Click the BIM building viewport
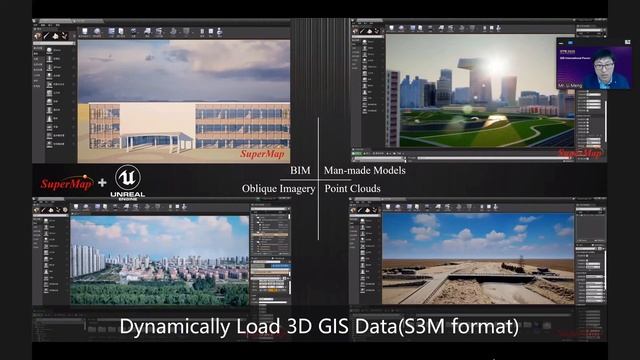The width and height of the screenshot is (640, 360). [184, 101]
